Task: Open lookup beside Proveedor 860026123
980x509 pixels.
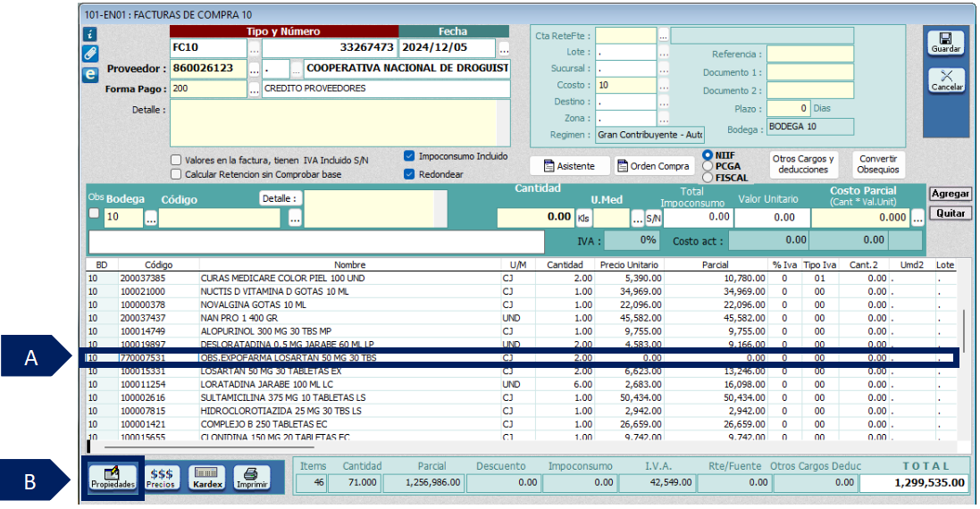Action: [255, 70]
